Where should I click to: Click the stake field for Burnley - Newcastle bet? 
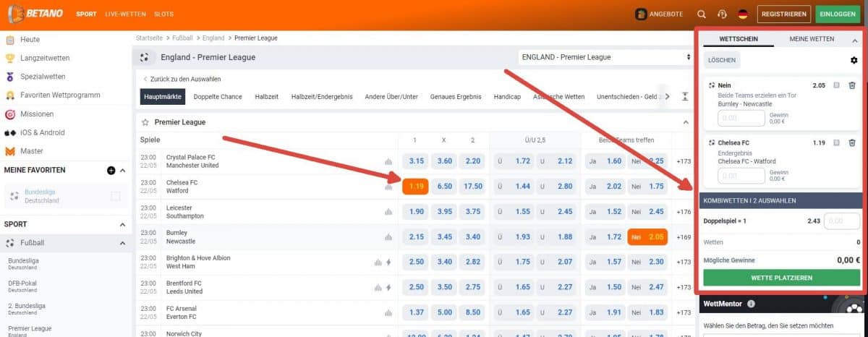click(x=741, y=118)
